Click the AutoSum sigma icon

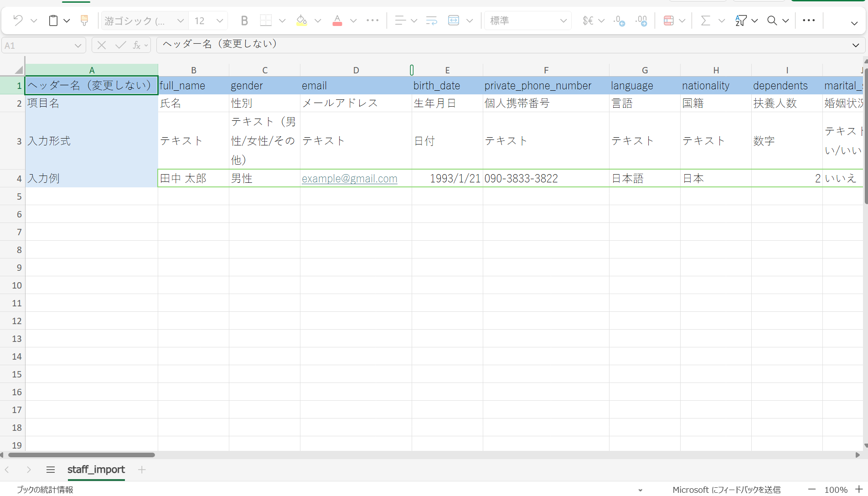(705, 21)
